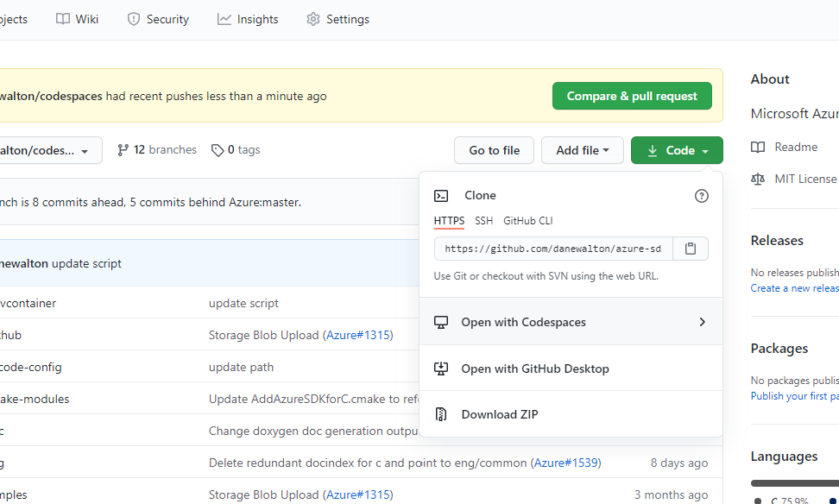Viewport: 839px width, 504px height.
Task: Click the '8 days ago' timestamp
Action: pyautogui.click(x=679, y=463)
